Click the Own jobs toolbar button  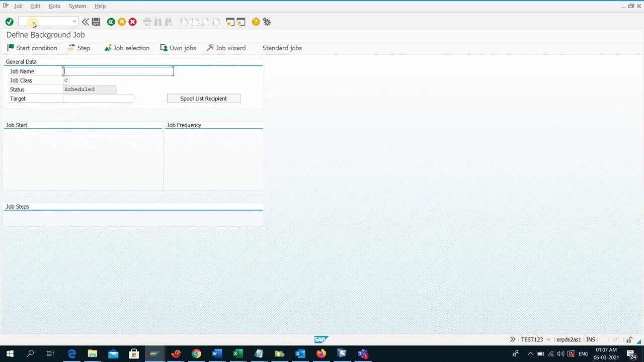pyautogui.click(x=178, y=48)
